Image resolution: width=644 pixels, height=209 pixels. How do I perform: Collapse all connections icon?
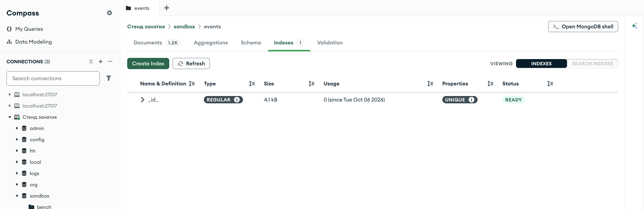91,61
